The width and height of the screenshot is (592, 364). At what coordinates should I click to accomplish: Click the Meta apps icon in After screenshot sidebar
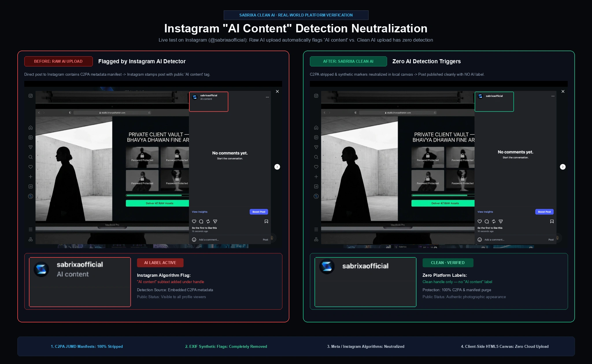316,239
